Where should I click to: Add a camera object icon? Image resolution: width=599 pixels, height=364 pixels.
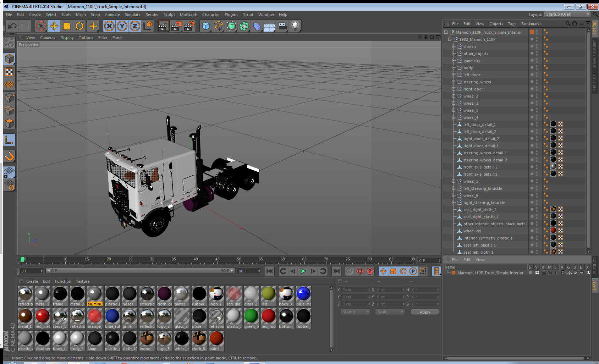[282, 26]
